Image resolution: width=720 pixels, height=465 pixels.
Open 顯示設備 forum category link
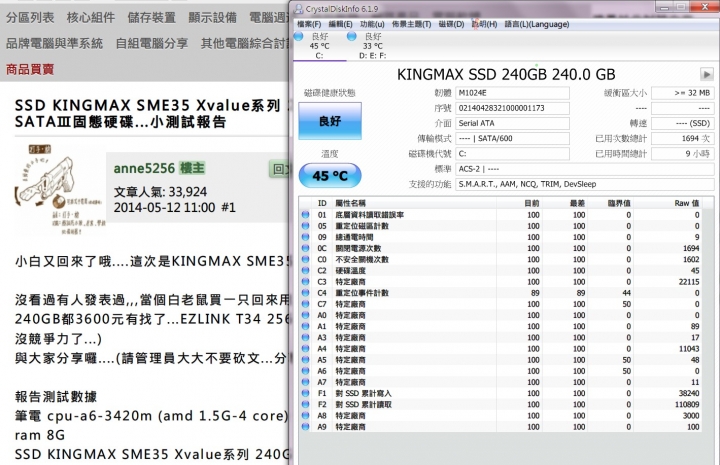212,17
